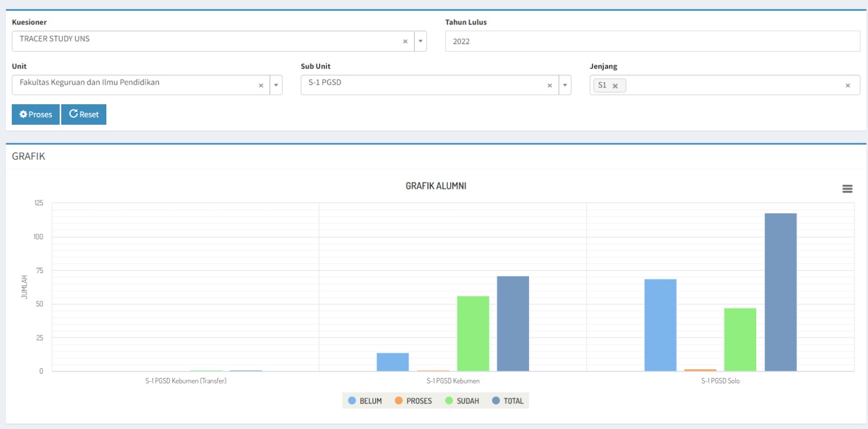Toggle the PROSES series in legend
This screenshot has width=868, height=429.
click(413, 401)
